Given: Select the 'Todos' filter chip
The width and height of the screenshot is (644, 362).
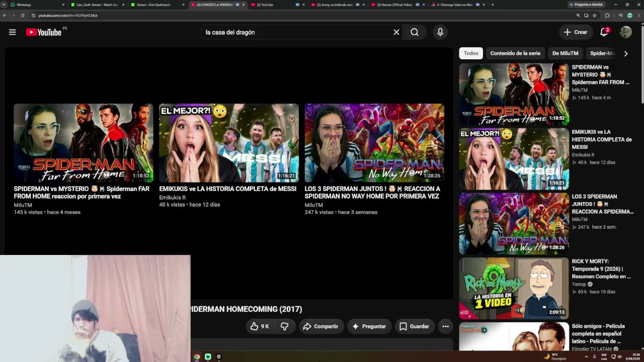Looking at the screenshot, I should click(471, 53).
